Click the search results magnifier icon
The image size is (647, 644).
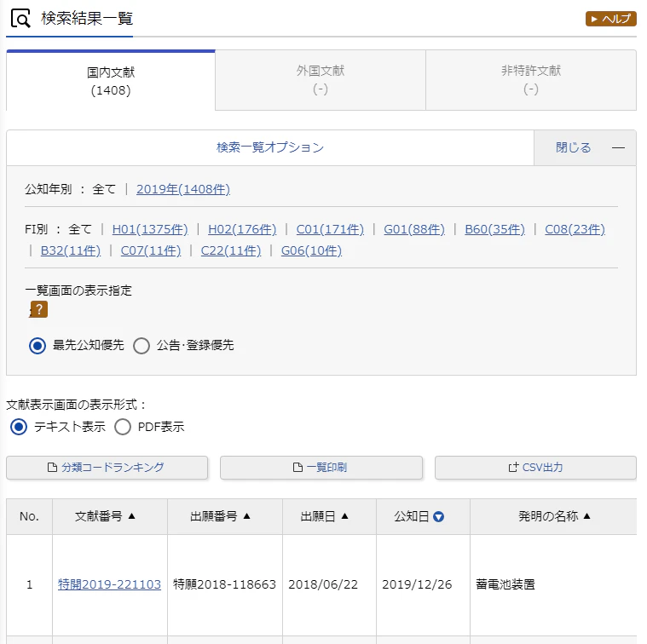coord(20,19)
